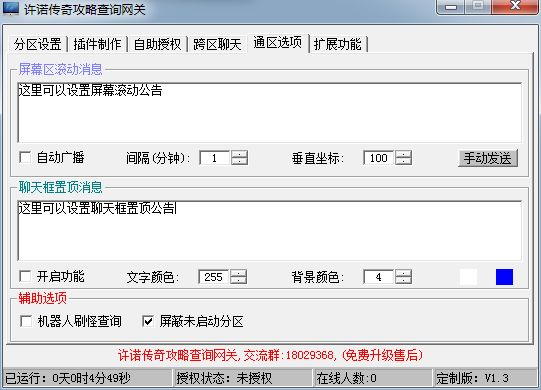Click the 定制版: V1.3 status entry
541x390 pixels.
click(485, 378)
